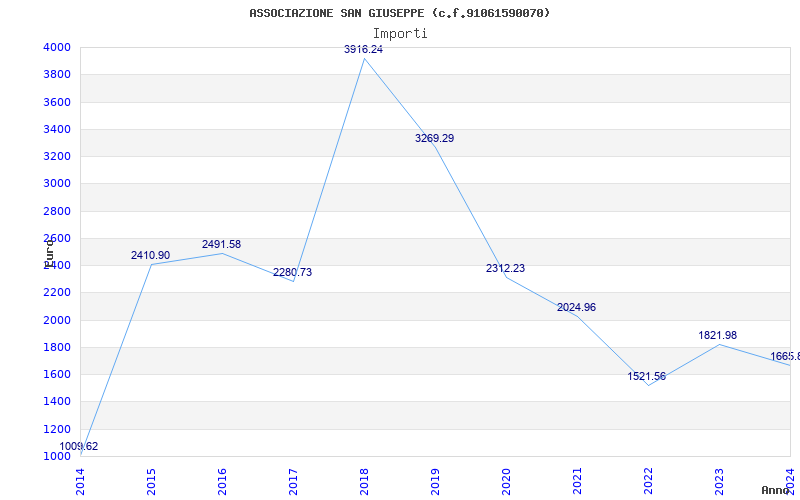
Task: Click the 2491.58 data label
Action: (221, 244)
